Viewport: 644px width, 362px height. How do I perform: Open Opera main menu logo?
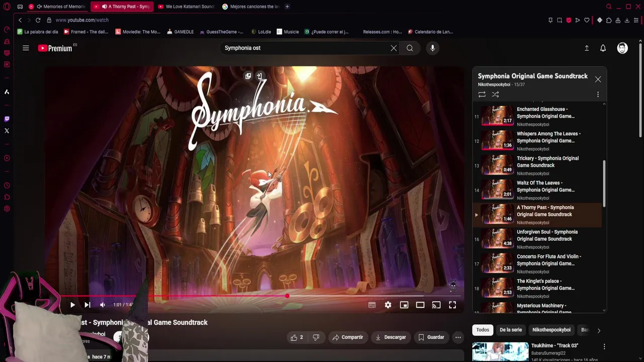[7, 7]
